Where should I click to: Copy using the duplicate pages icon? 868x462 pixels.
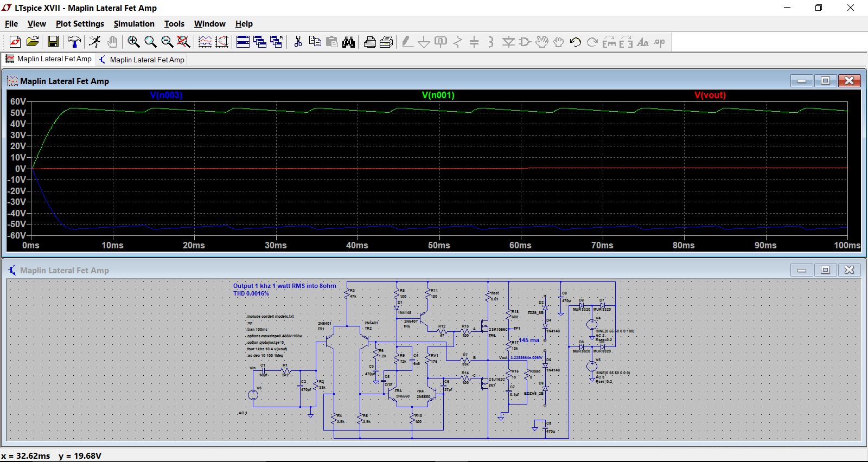(x=315, y=42)
